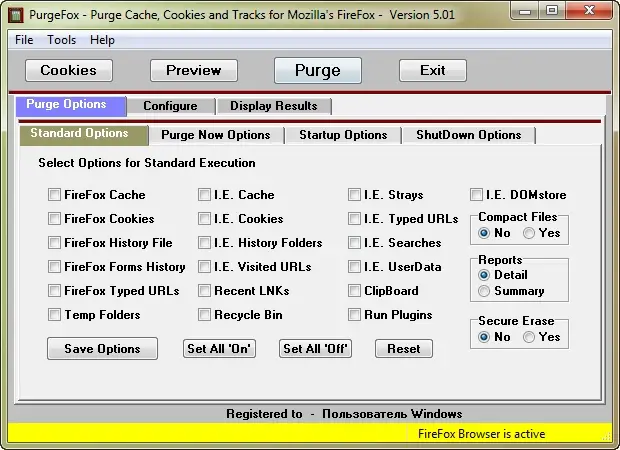Open the Help menu

click(102, 40)
